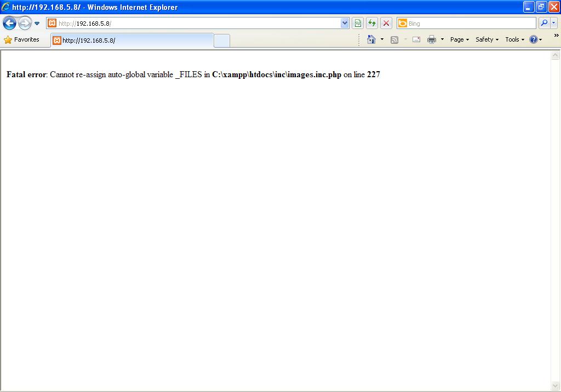Viewport: 561px width, 392px height.
Task: Click the search magnifier button
Action: [x=544, y=23]
